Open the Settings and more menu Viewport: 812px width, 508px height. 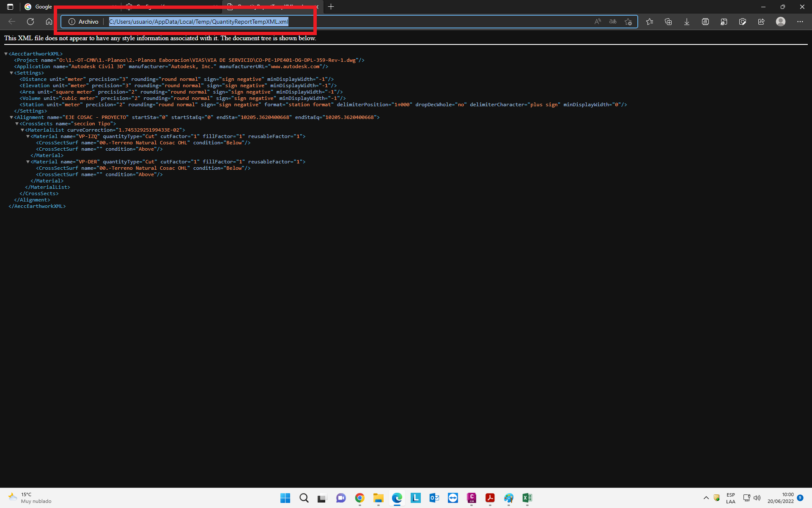[x=800, y=22]
